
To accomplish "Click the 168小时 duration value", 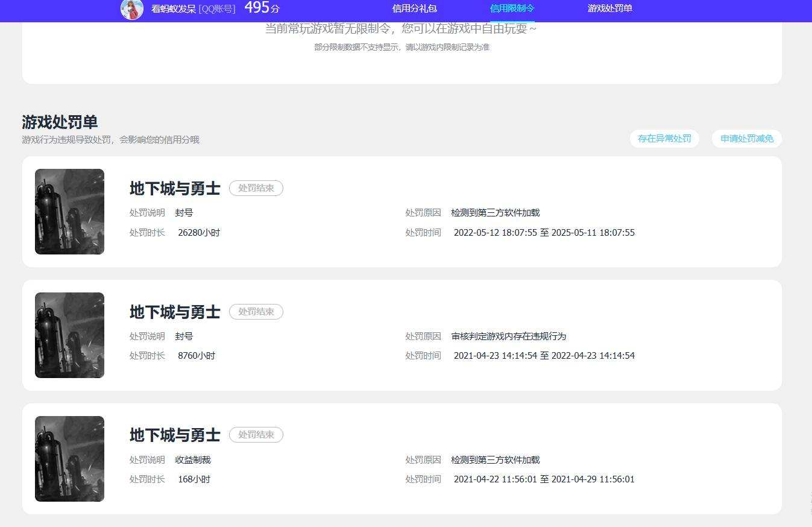I will (194, 479).
